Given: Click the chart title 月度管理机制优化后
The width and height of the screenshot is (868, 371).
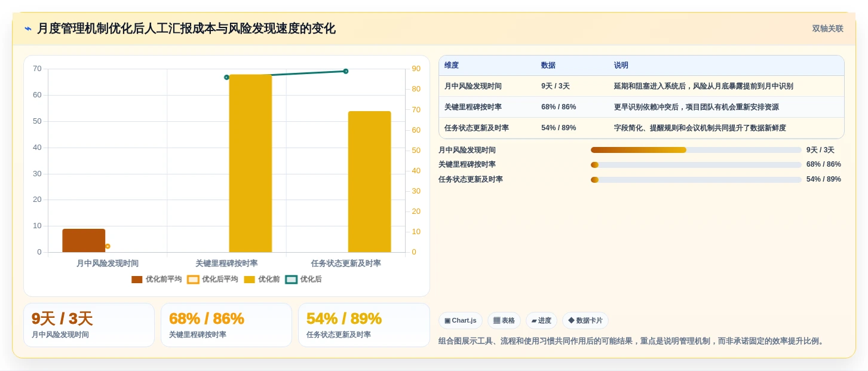Looking at the screenshot, I should (x=186, y=29).
